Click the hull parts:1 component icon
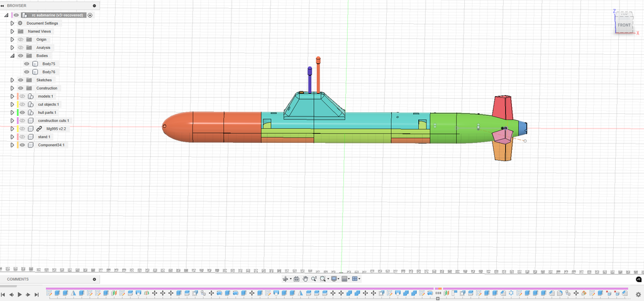This screenshot has height=301, width=644. tap(30, 112)
